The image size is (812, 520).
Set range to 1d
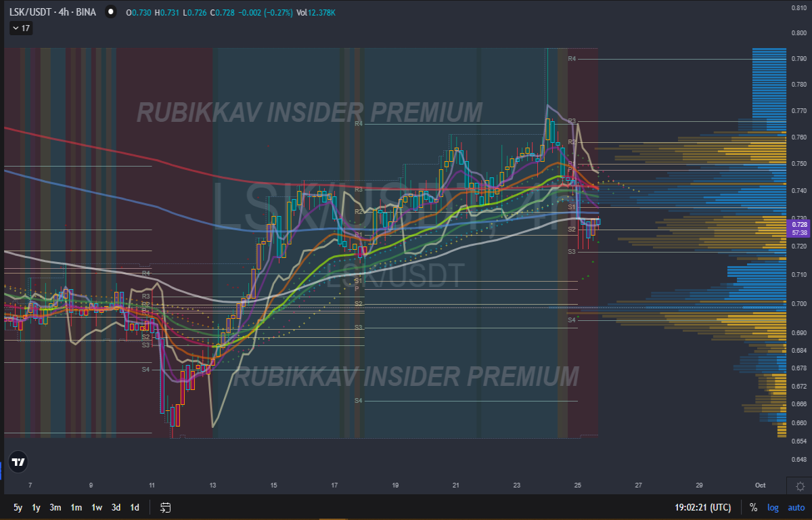pyautogui.click(x=135, y=507)
